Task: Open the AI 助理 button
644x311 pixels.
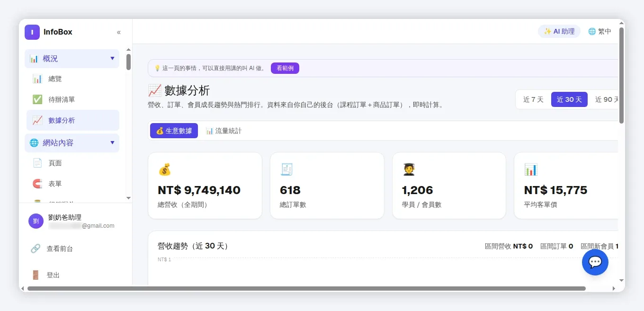Action: [559, 31]
